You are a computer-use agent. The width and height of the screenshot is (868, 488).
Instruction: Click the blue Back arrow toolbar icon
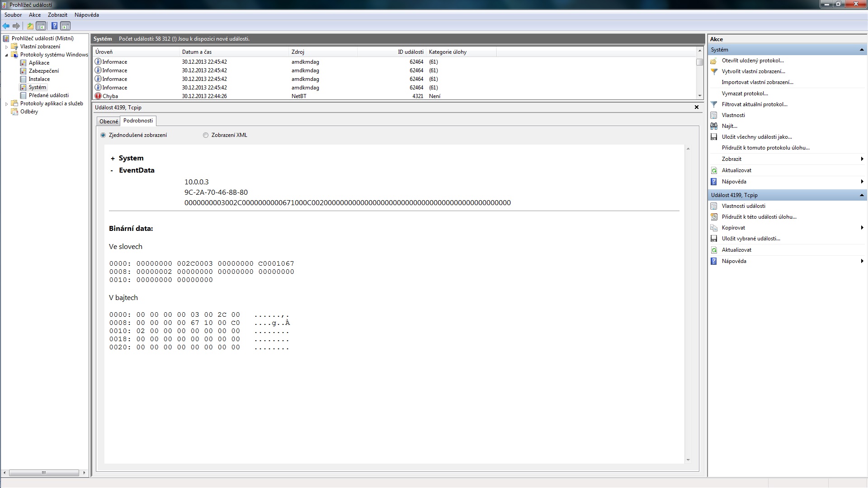(6, 26)
